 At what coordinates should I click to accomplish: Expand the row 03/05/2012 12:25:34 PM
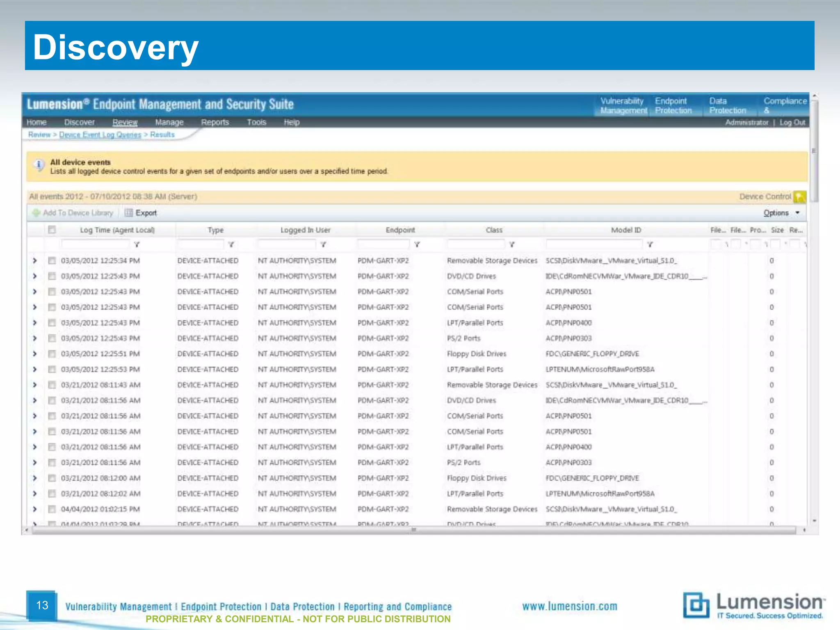click(x=35, y=260)
